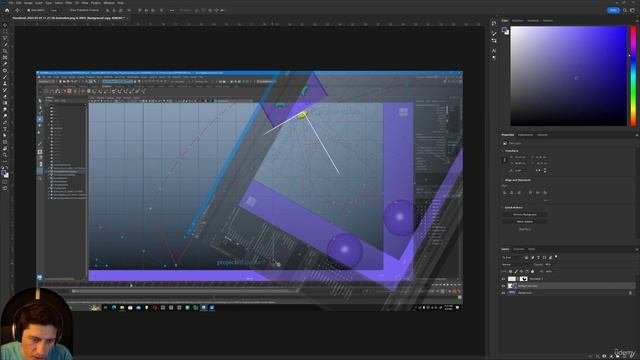Toggle Show Transform Controls checkbox

pyautogui.click(x=67, y=10)
